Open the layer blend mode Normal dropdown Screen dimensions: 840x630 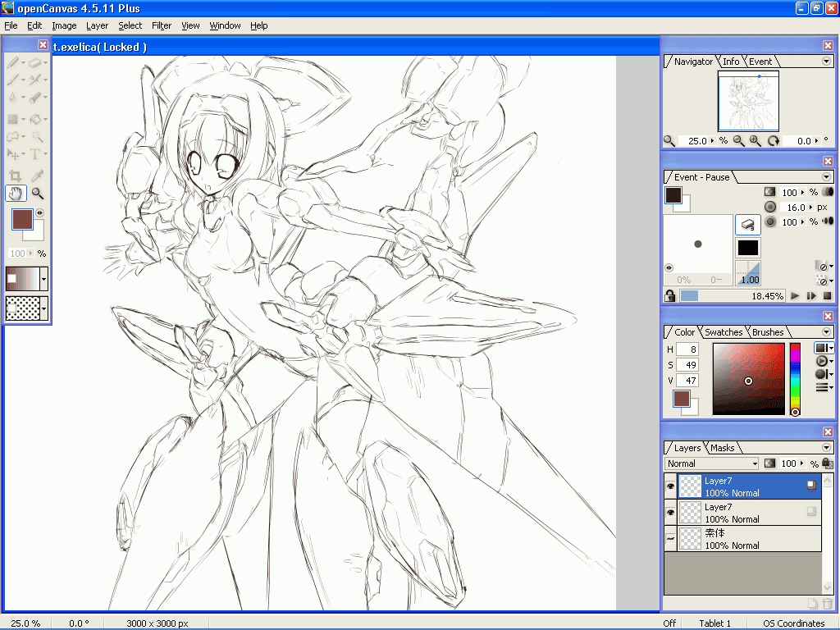point(712,463)
